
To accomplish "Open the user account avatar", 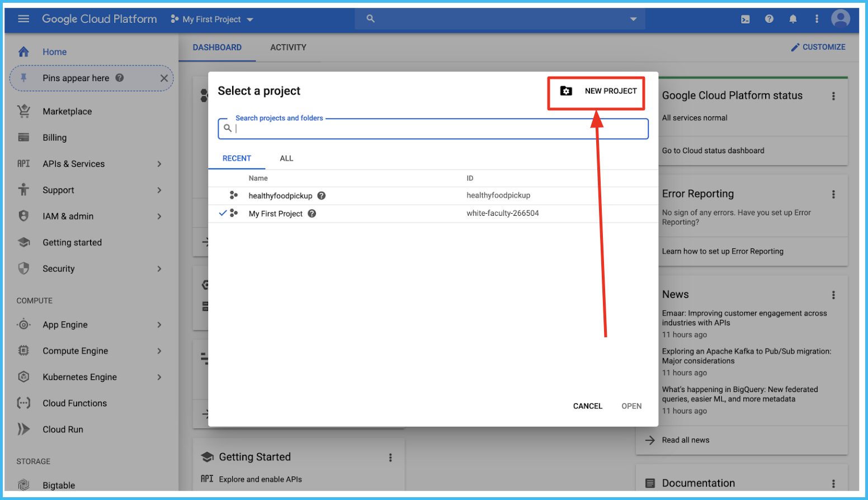I will [841, 19].
